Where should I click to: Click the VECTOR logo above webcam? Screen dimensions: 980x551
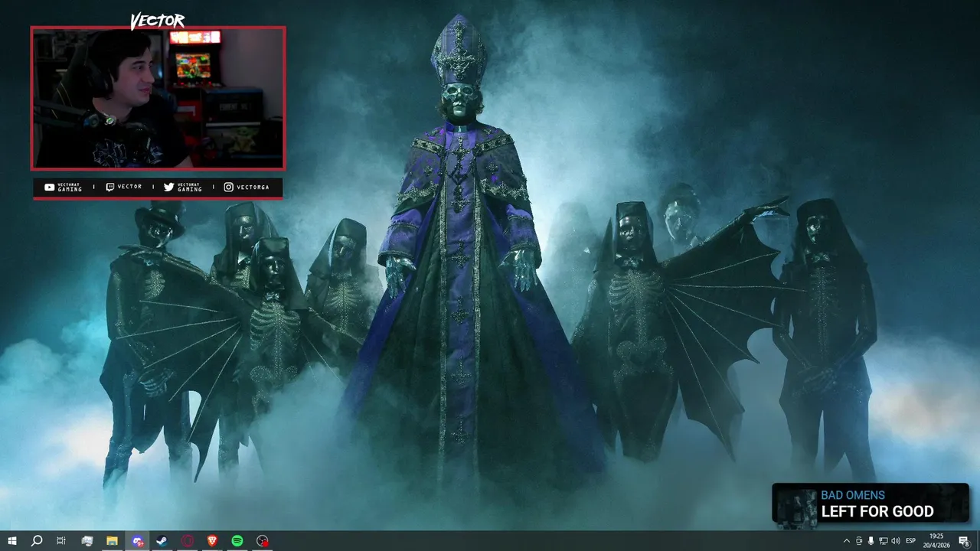pyautogui.click(x=157, y=21)
